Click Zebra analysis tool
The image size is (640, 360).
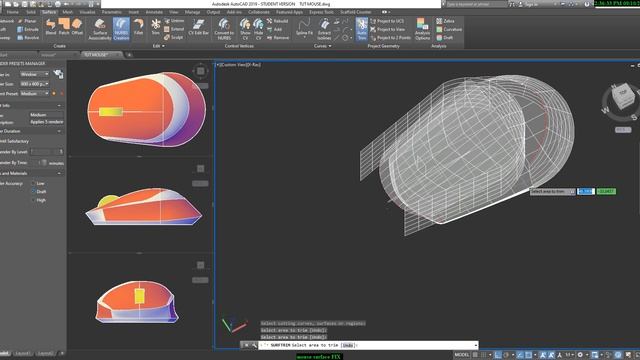pyautogui.click(x=445, y=21)
